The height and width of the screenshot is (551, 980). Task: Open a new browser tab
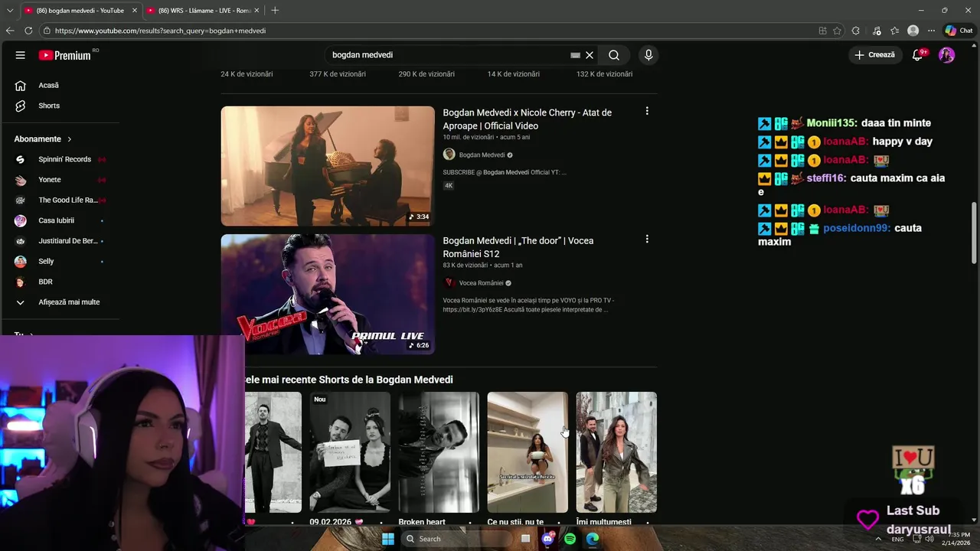click(275, 10)
